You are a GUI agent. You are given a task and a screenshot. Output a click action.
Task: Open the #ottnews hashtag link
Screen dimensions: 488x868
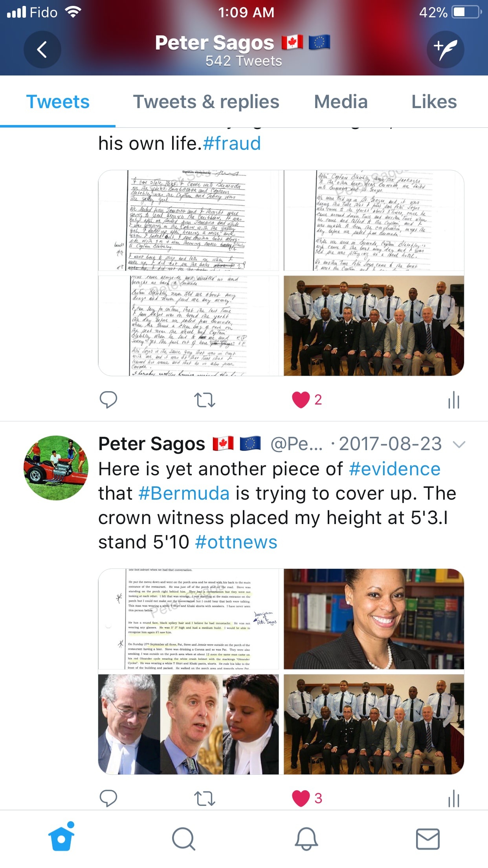tap(236, 542)
